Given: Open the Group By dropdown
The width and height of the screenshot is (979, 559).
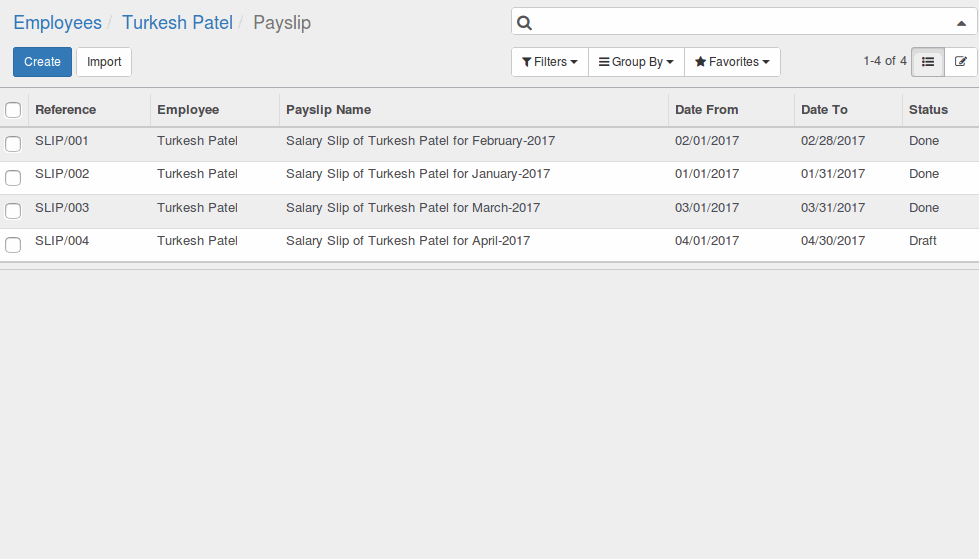Looking at the screenshot, I should (x=636, y=62).
